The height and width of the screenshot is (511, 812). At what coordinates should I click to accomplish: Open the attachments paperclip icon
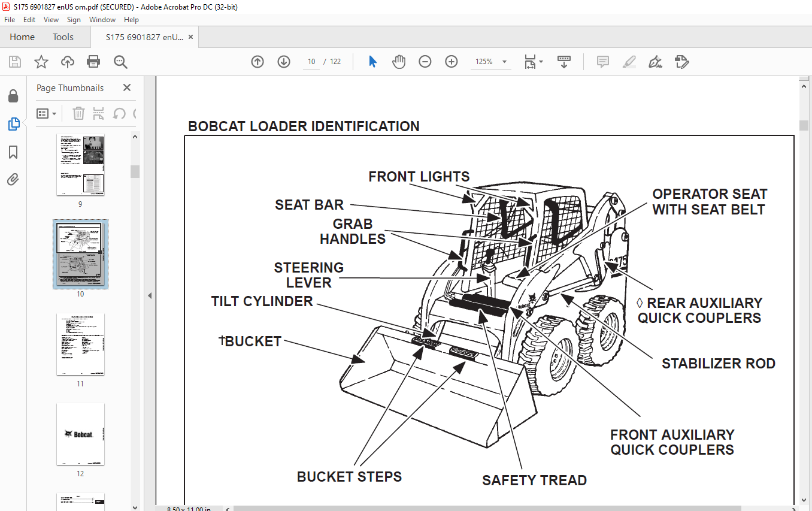point(13,179)
